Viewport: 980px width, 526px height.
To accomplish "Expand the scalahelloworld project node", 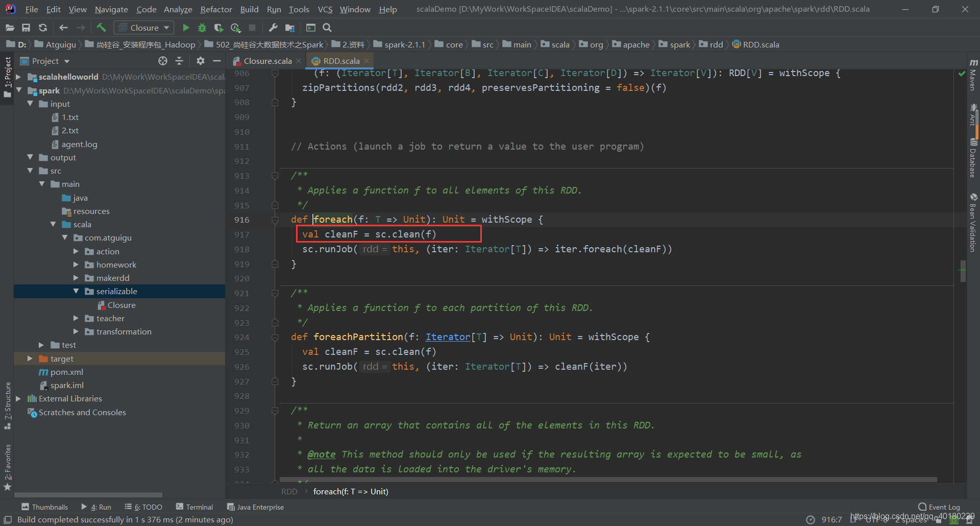I will [x=18, y=77].
